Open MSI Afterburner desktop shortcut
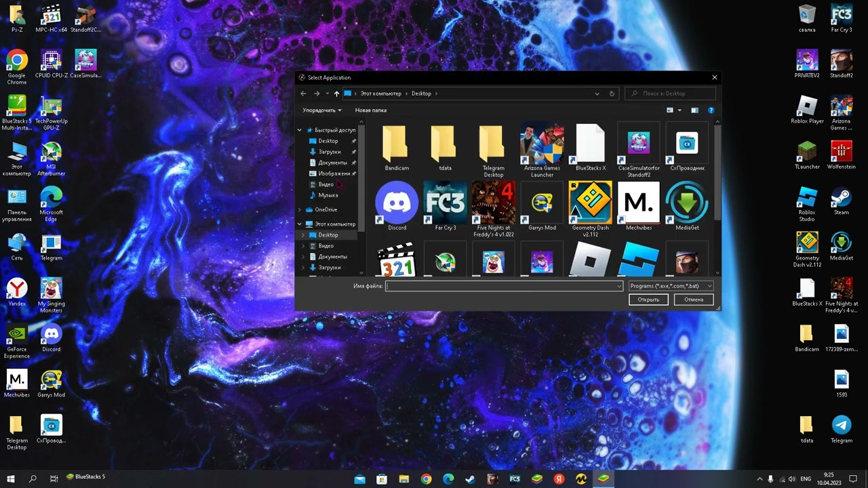The image size is (868, 488). pyautogui.click(x=51, y=159)
